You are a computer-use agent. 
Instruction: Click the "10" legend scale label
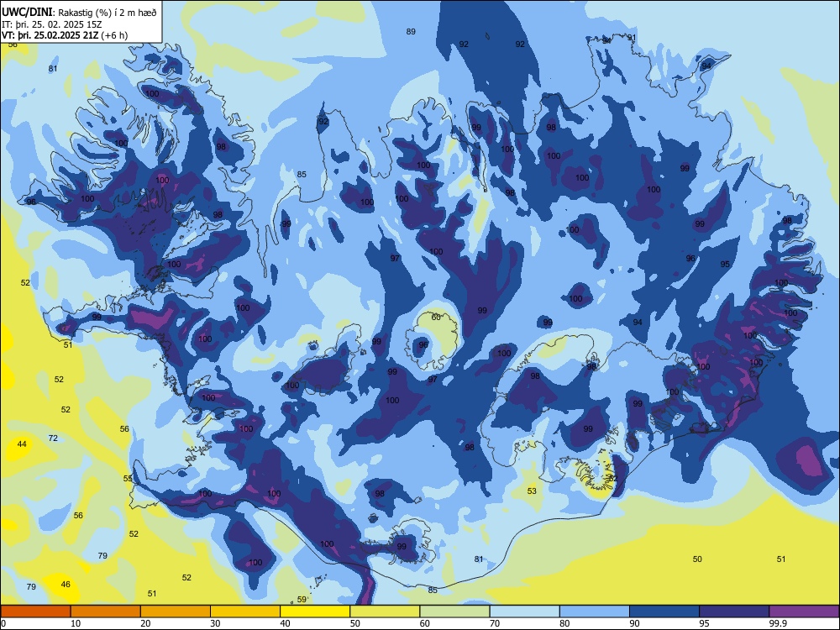point(76,623)
